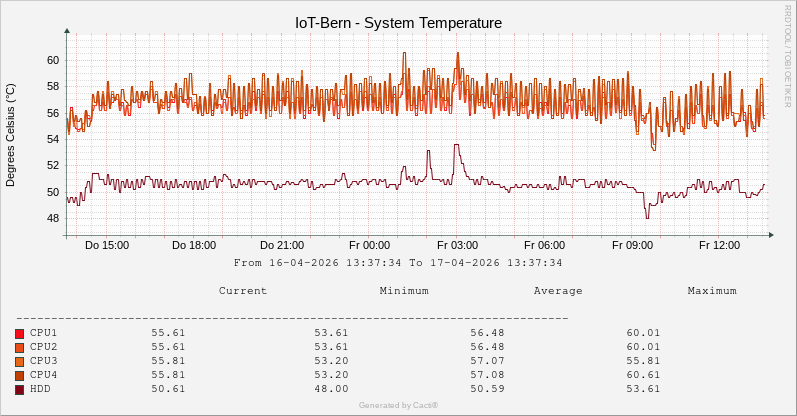This screenshot has width=797, height=416.
Task: Select the Fr 12:00 time axis label
Action: (x=719, y=245)
